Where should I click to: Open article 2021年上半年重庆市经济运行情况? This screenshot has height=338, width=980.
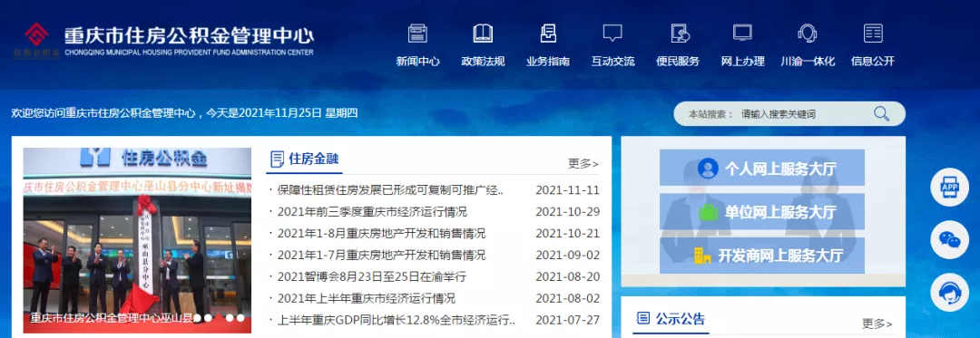click(x=367, y=298)
